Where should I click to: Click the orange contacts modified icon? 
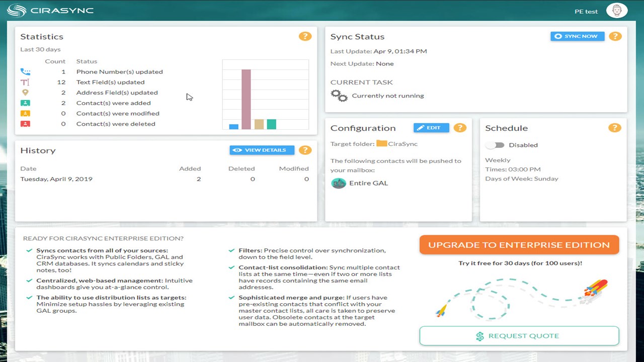point(25,114)
